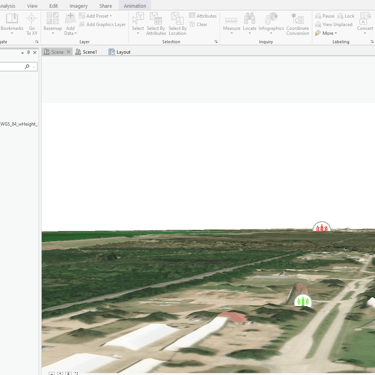
Task: Toggle View Unplaced labels
Action: [x=334, y=24]
